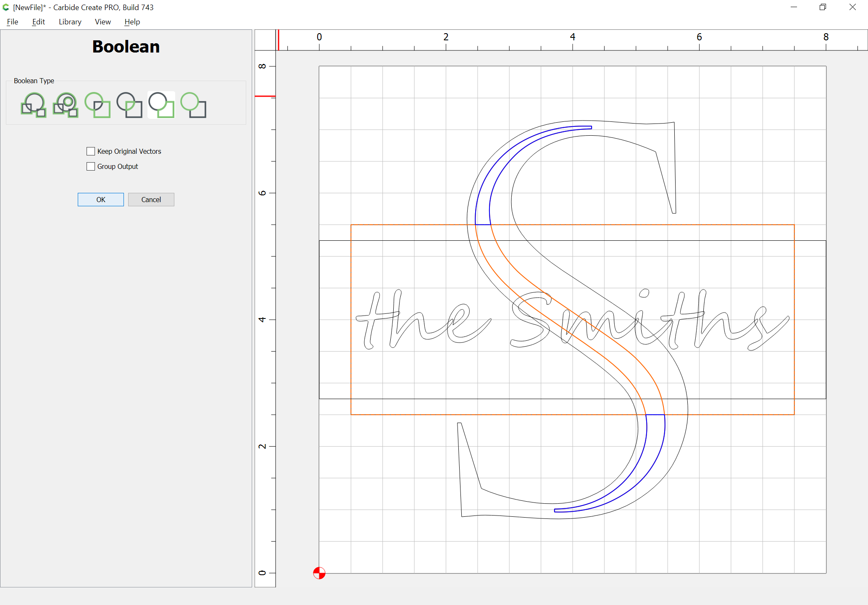Image resolution: width=868 pixels, height=605 pixels.
Task: Open the Help menu
Action: click(x=132, y=22)
